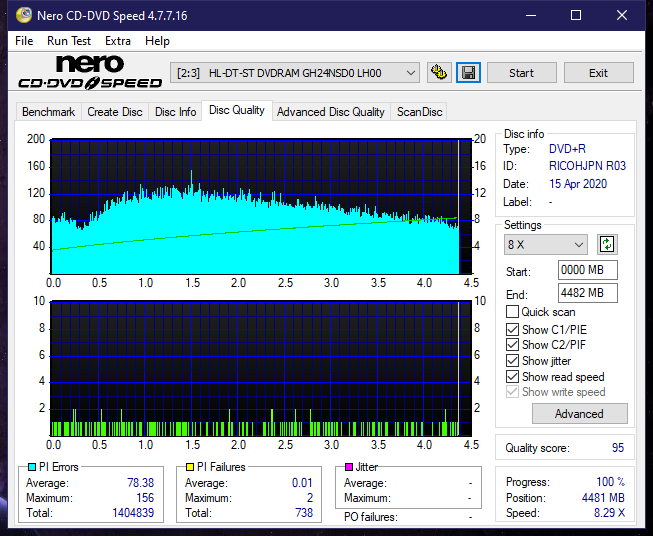This screenshot has height=536, width=653.
Task: Click the Position value 4481 MB
Action: (x=603, y=498)
